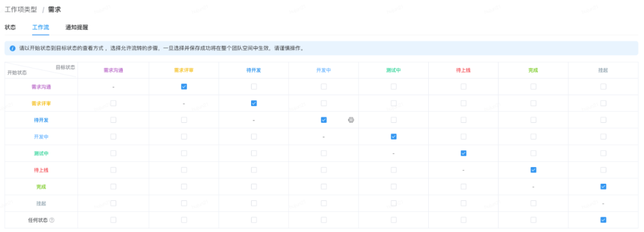Enable 待开发 to 测试中 transition
The image size is (644, 232).
394,120
